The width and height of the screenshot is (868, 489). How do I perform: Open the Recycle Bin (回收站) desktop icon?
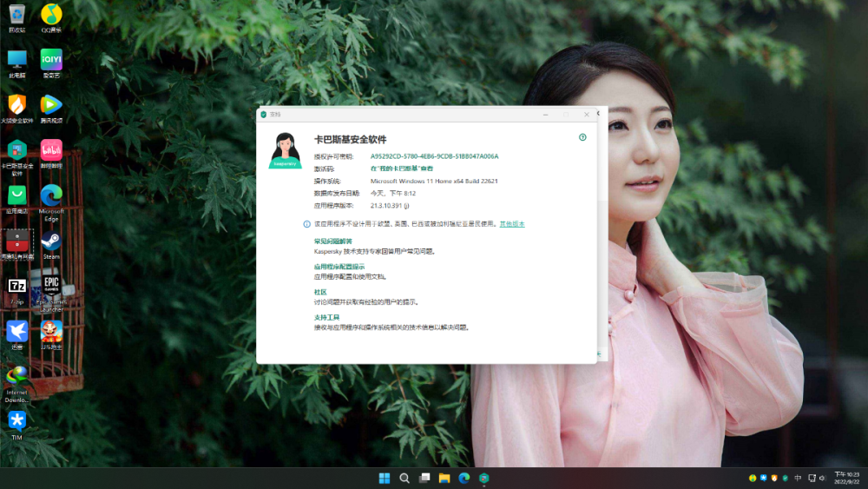click(x=17, y=18)
